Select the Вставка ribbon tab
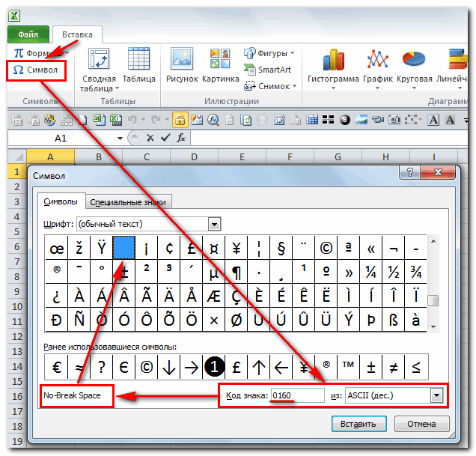This screenshot has height=456, width=476. pyautogui.click(x=77, y=34)
